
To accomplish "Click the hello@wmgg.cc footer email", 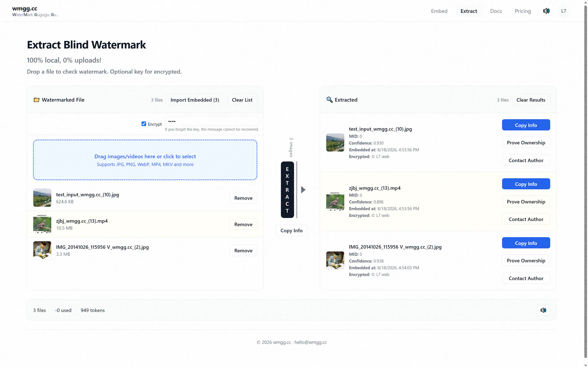I will [x=311, y=342].
